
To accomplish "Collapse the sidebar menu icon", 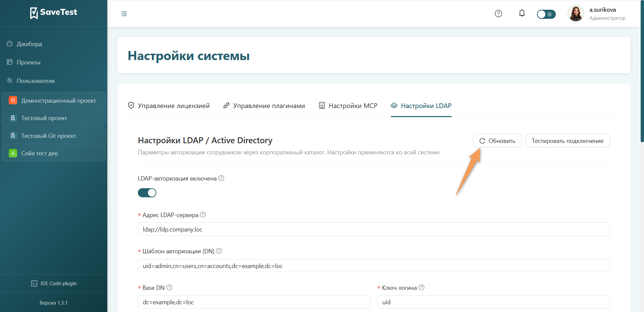I will 124,14.
